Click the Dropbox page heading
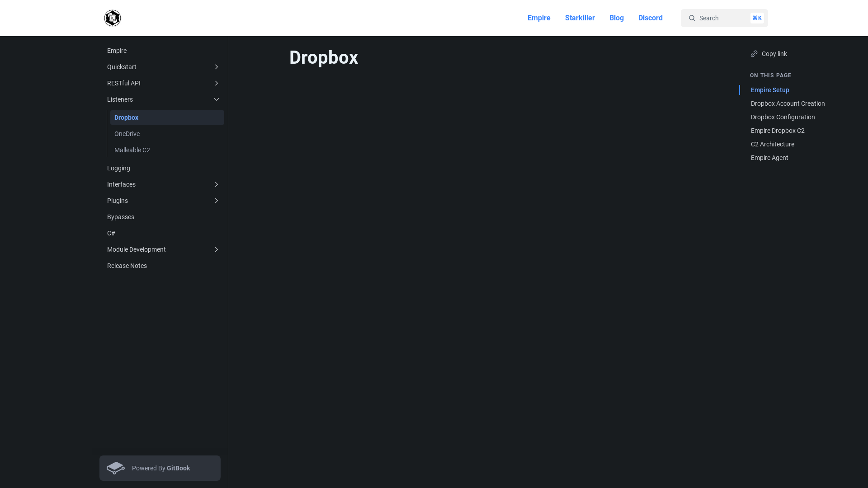 [x=324, y=57]
